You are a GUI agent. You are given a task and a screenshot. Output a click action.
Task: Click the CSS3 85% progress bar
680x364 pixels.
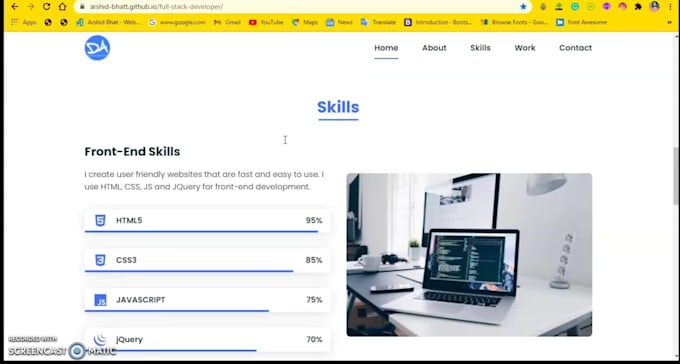pos(189,272)
